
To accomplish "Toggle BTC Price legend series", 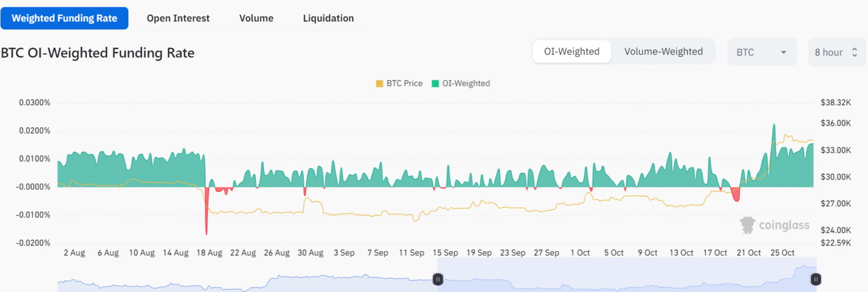I will (x=404, y=83).
